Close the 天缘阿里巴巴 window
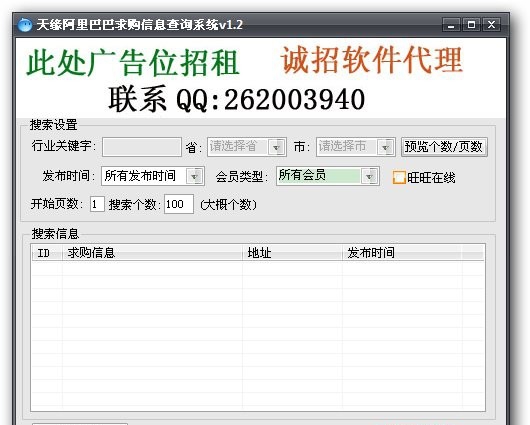The width and height of the screenshot is (530, 425). [x=491, y=25]
